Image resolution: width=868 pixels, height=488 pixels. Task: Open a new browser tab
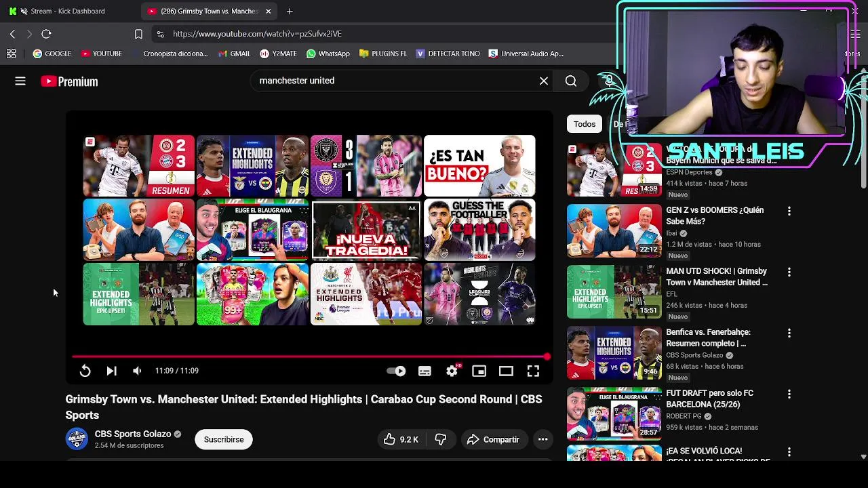290,11
